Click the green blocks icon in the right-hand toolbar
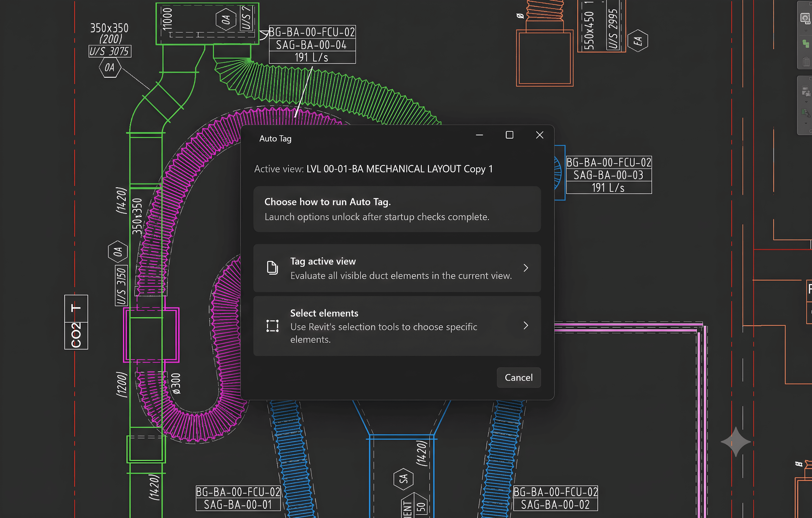 [x=806, y=44]
